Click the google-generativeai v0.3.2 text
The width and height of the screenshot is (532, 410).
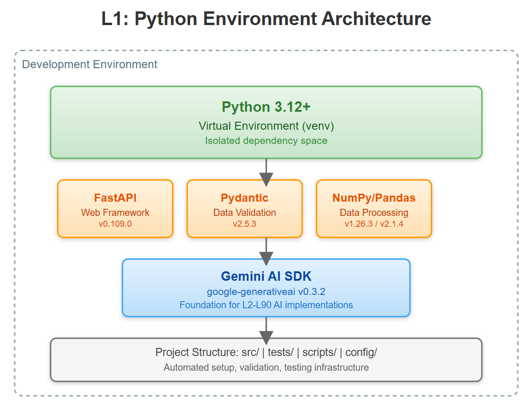(266, 292)
